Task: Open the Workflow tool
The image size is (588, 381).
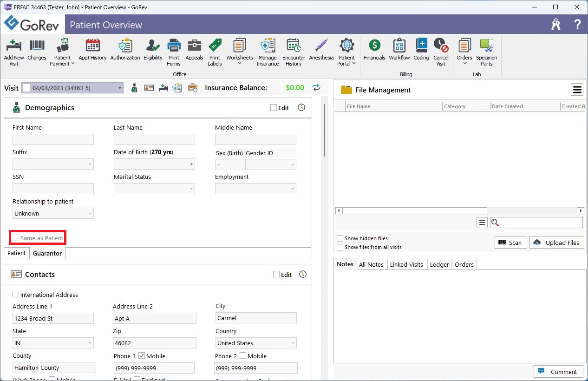Action: (399, 49)
